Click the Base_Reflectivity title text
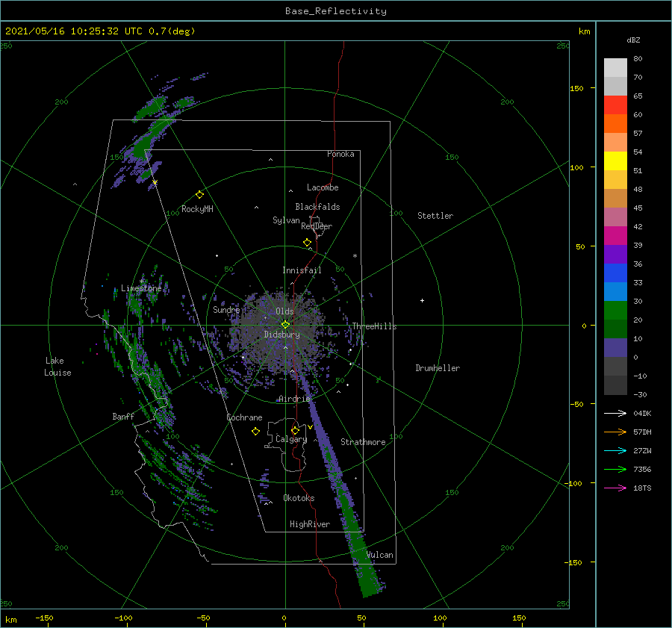The image size is (672, 628). point(336,11)
